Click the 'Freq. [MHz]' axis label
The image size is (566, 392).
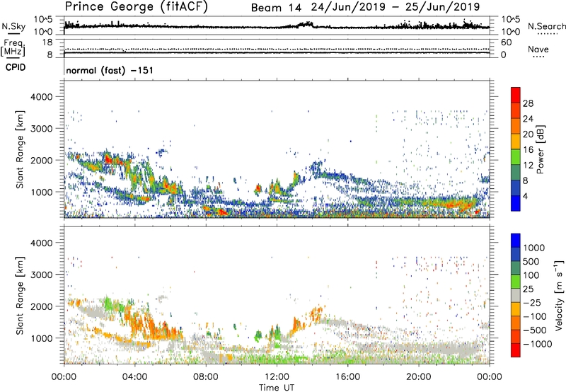13,48
